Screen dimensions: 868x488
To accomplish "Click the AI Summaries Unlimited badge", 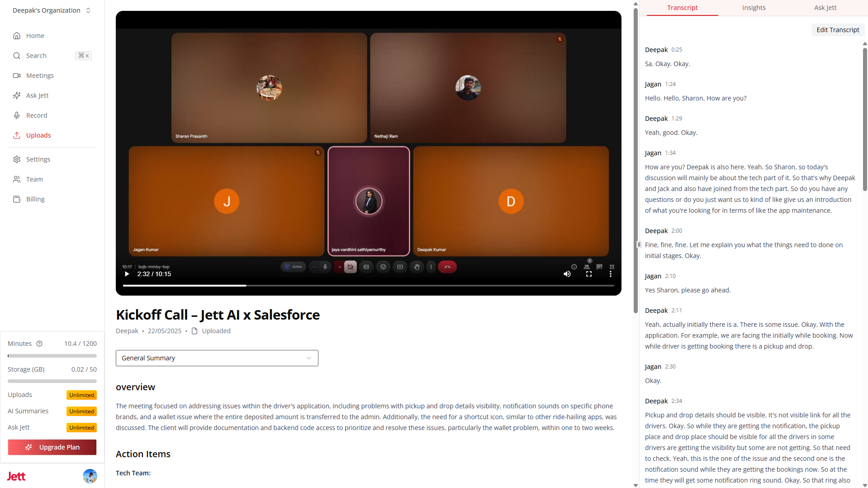I will point(82,411).
